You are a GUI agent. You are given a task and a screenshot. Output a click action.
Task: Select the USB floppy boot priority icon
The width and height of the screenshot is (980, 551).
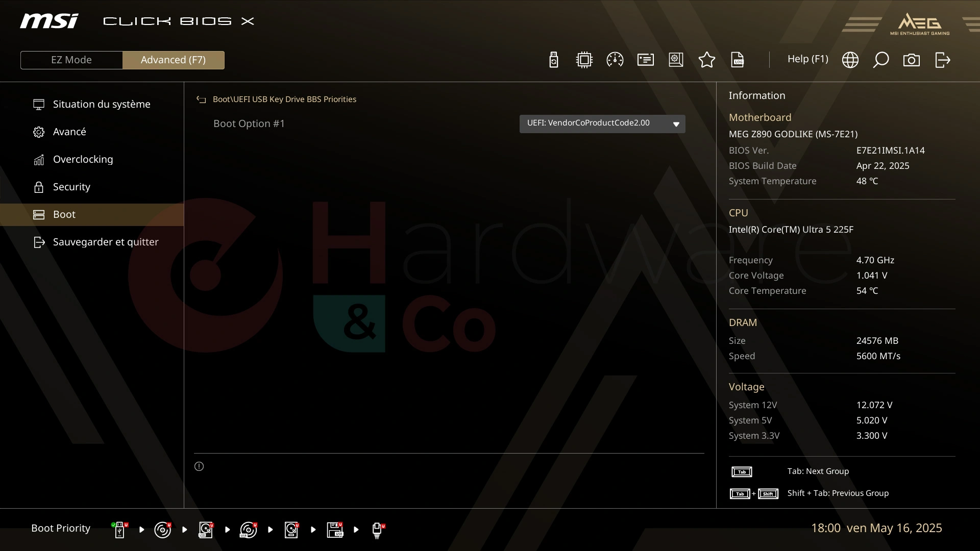[x=335, y=530]
